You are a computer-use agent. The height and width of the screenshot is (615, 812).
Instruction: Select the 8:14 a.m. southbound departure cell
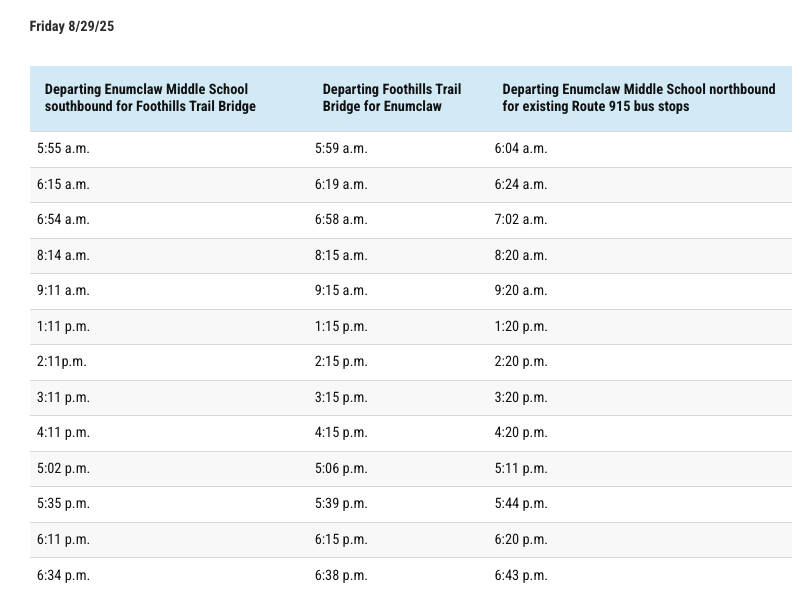tap(63, 255)
